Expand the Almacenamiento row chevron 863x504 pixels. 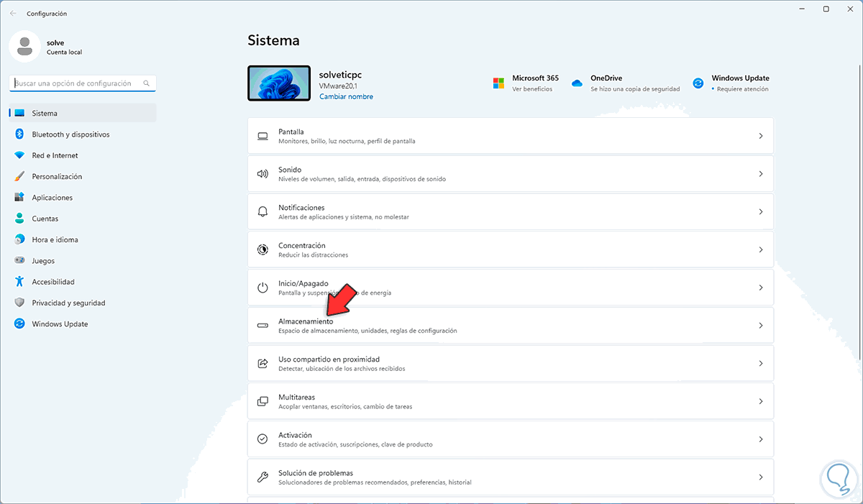pos(761,326)
